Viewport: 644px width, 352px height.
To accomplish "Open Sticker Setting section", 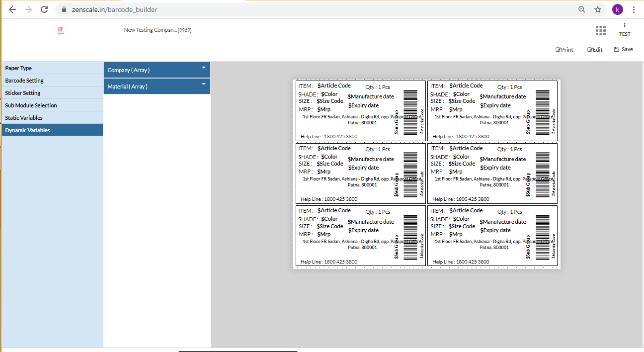I will pos(52,93).
